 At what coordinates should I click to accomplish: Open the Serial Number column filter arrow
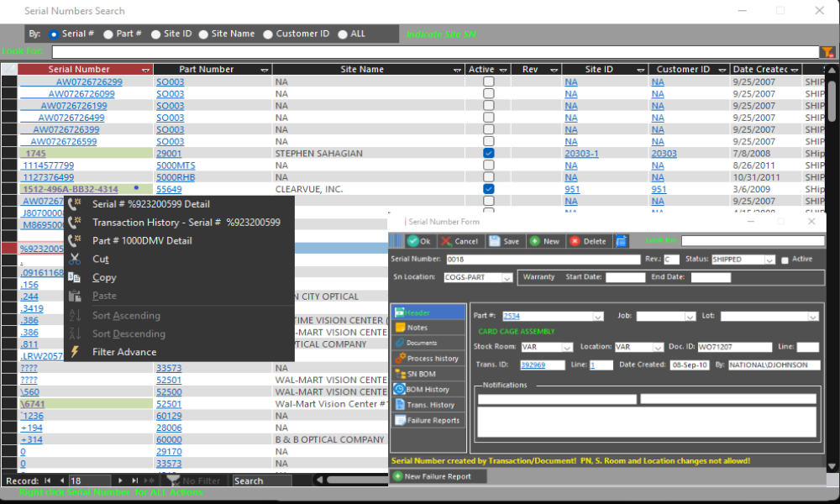(146, 70)
